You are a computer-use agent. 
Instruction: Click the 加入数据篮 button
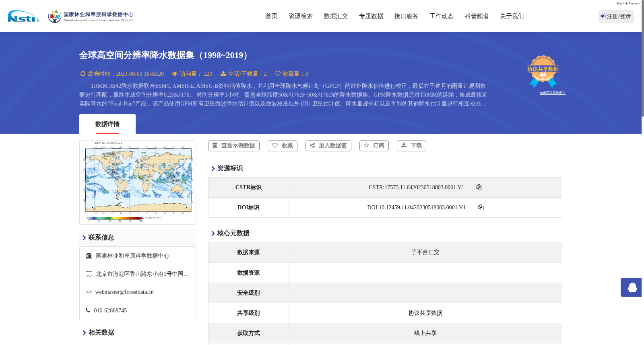328,146
